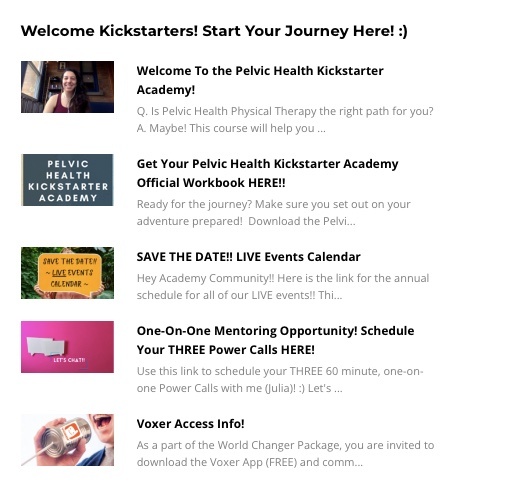Click the 'As a part of the World Changer Package' text
This screenshot has height=489, width=528.
pos(286,454)
